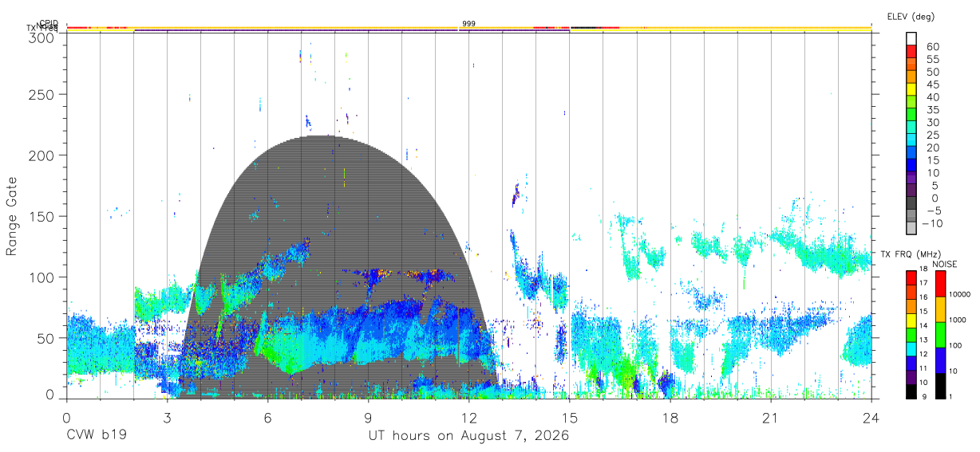
Task: Click the 3 tick on the UT hours axis
Action: tap(167, 418)
